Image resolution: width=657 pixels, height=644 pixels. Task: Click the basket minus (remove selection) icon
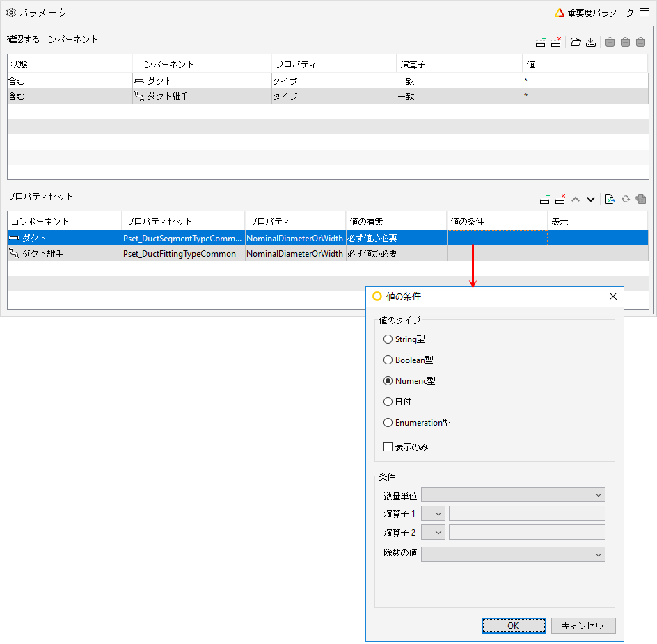[x=625, y=42]
